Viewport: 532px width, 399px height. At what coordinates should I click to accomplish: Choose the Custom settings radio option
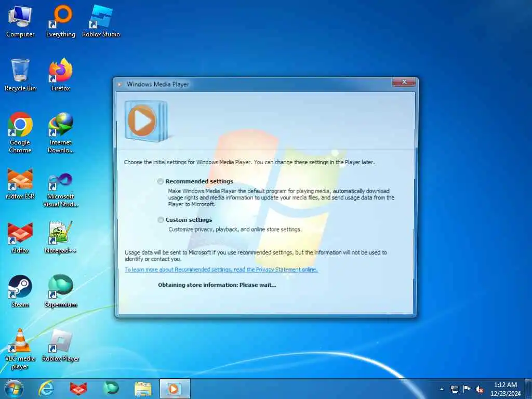coord(161,220)
